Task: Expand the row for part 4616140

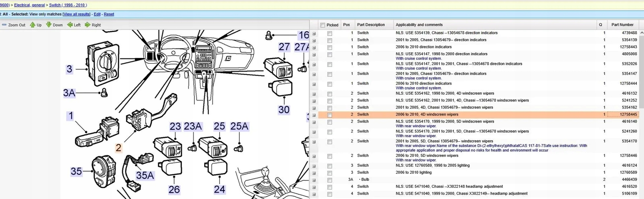Action: pyautogui.click(x=314, y=122)
